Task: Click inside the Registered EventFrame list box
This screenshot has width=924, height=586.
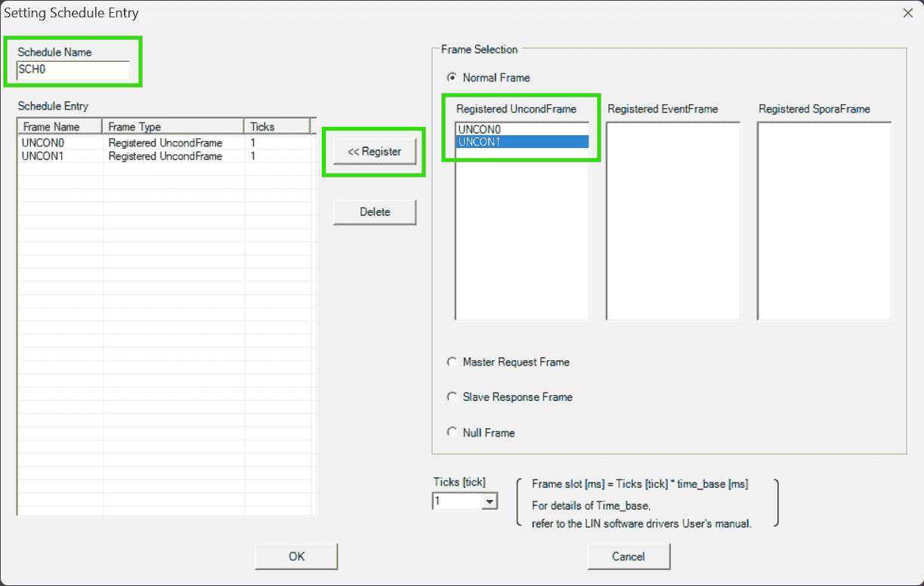Action: coord(673,221)
